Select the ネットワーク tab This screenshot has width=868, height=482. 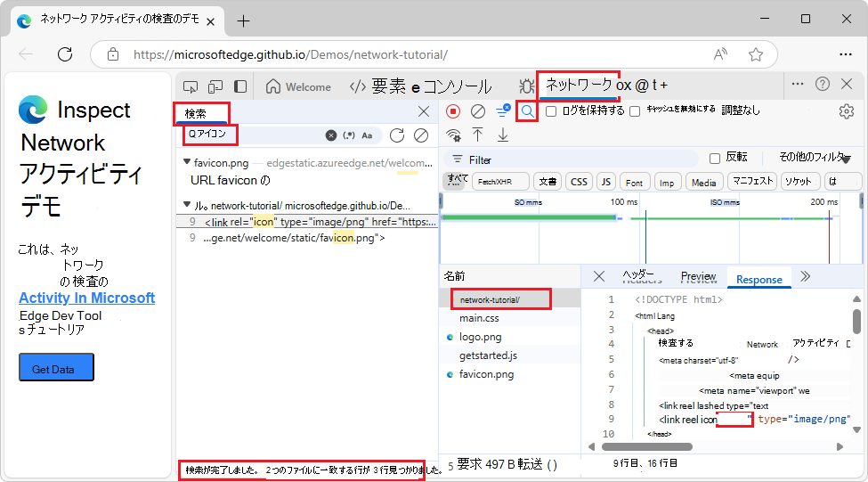[x=579, y=85]
